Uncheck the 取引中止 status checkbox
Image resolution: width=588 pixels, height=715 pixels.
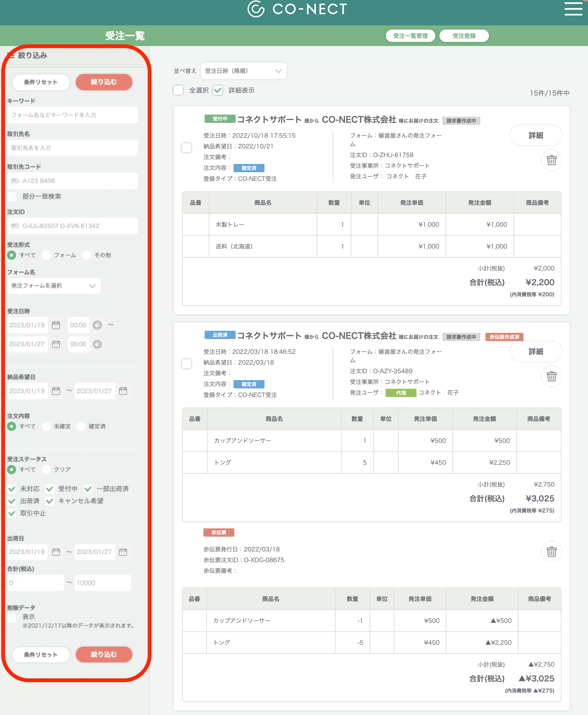[x=12, y=513]
